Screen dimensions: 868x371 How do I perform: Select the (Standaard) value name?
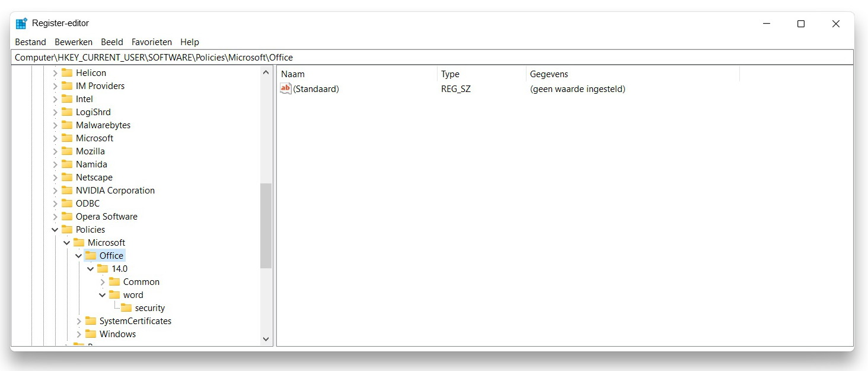[316, 89]
